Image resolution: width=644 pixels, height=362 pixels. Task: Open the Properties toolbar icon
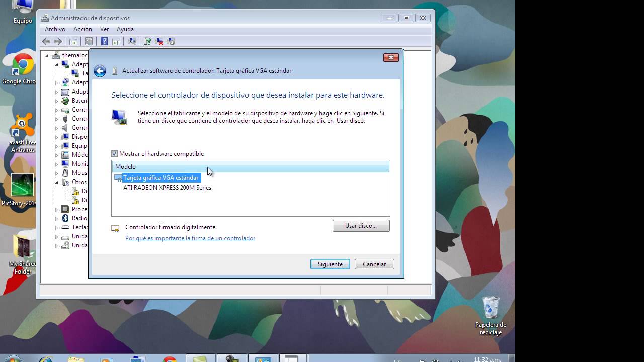click(x=89, y=42)
